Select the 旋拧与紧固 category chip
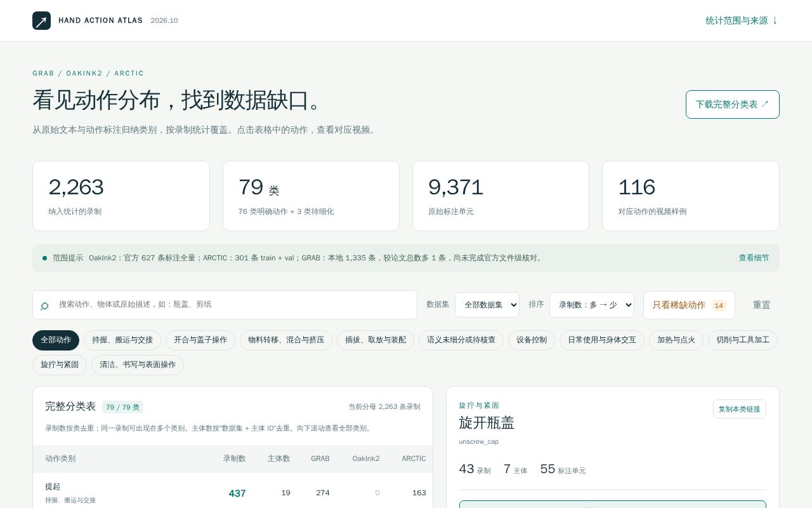 click(x=60, y=365)
